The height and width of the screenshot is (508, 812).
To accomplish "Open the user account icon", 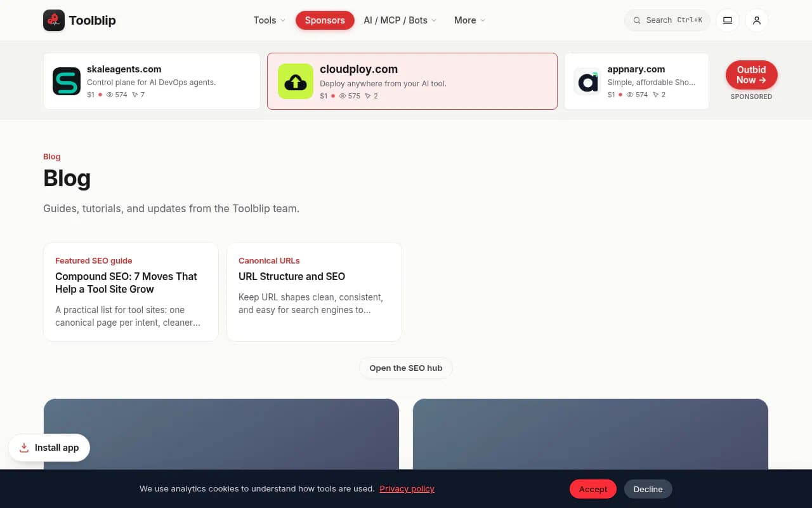I will click(x=757, y=20).
